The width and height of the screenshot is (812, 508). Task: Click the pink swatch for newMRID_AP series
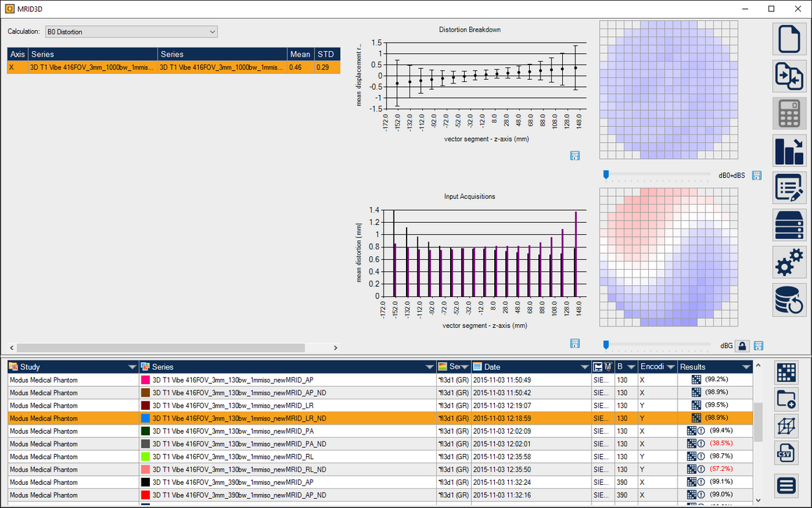pos(146,380)
